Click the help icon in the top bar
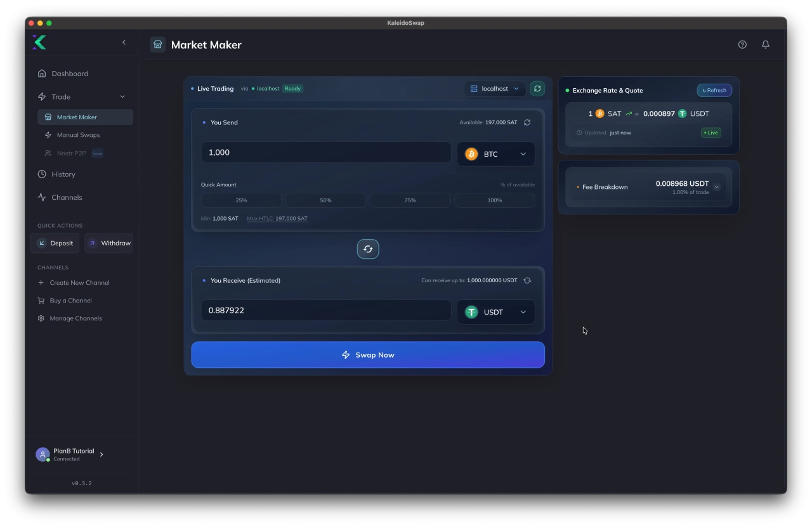The width and height of the screenshot is (812, 527). click(742, 44)
